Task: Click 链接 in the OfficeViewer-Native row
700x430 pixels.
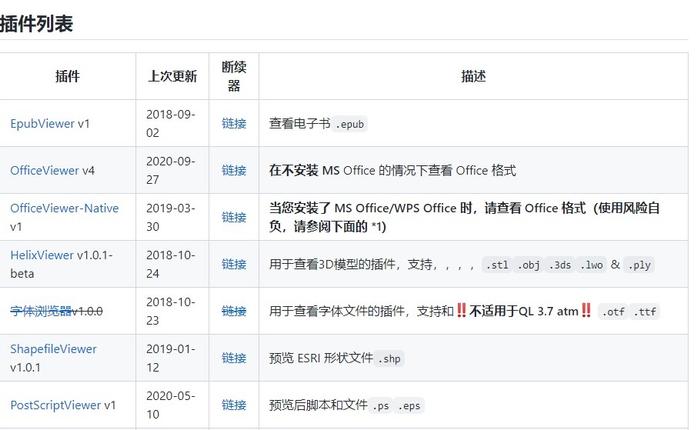Action: pos(234,217)
